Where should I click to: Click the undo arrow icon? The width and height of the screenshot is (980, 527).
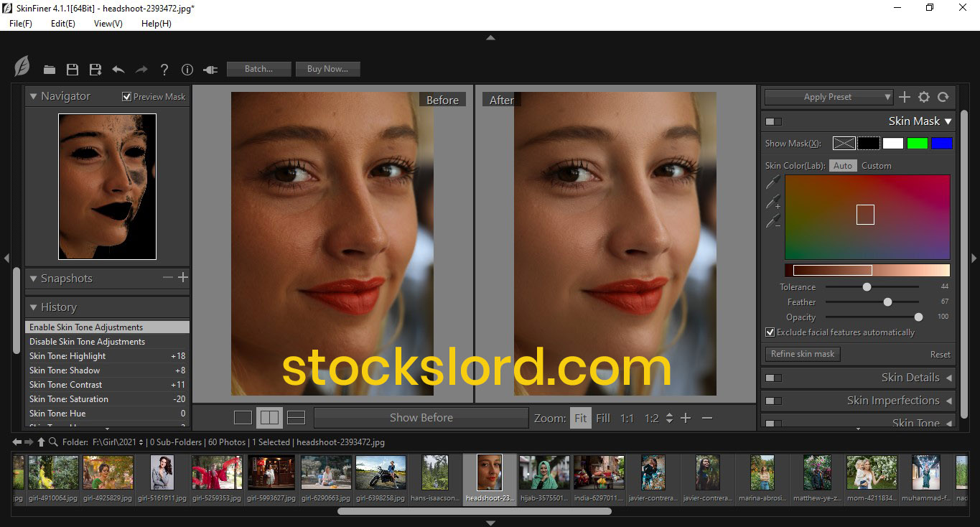(x=118, y=70)
